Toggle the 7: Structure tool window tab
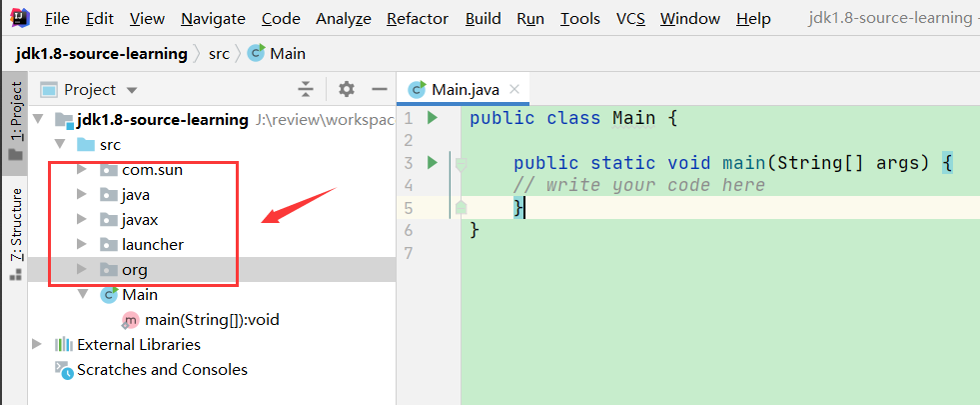This screenshot has height=405, width=980. pos(16,233)
